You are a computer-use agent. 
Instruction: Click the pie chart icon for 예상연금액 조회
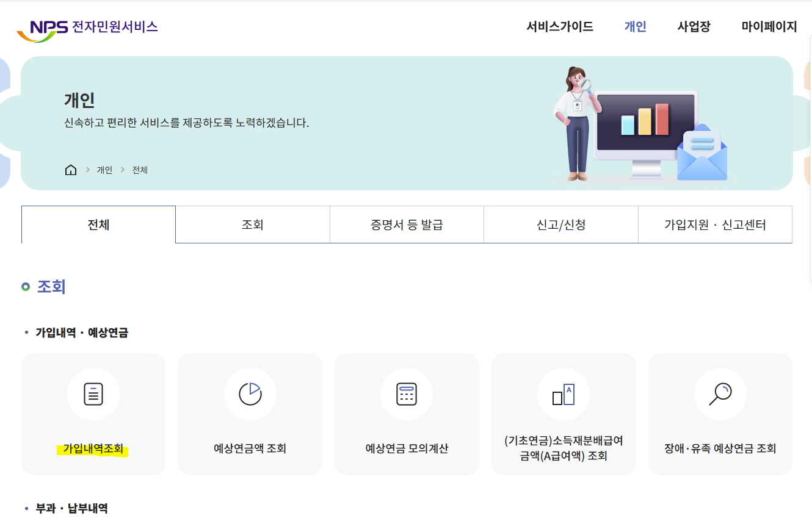pyautogui.click(x=250, y=394)
